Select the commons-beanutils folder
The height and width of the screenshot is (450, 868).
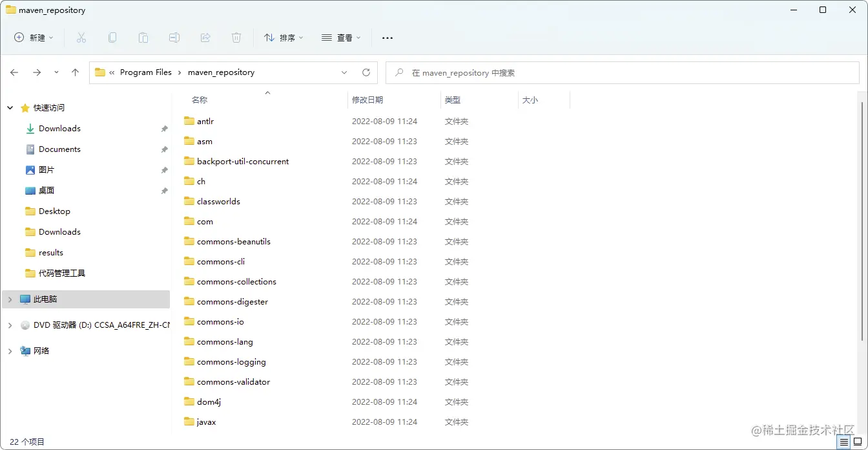point(234,242)
